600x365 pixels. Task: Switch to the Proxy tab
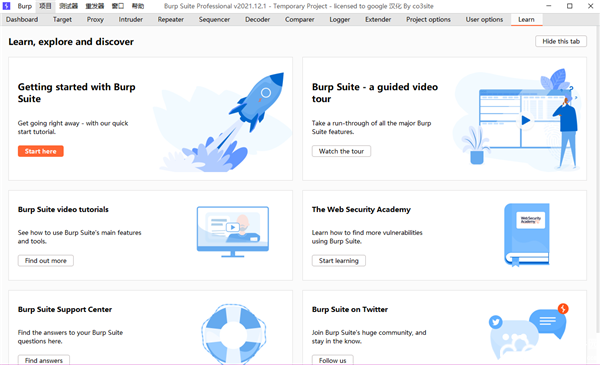95,20
